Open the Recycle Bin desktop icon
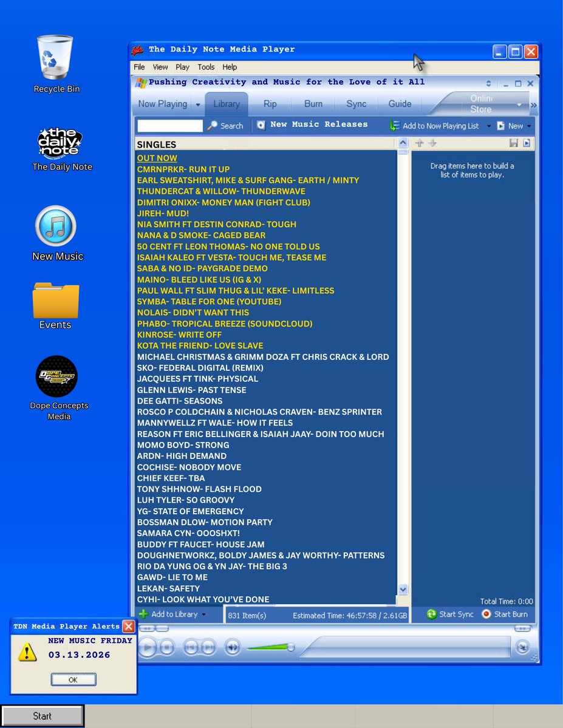This screenshot has width=563, height=728. 55,58
